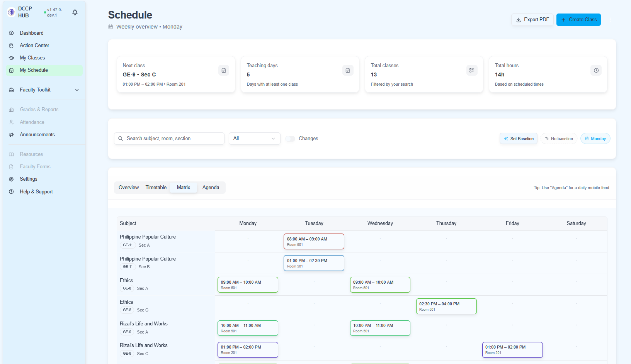Screen dimensions: 631x364
Task: Click the Announcements megaphone icon
Action: point(11,135)
